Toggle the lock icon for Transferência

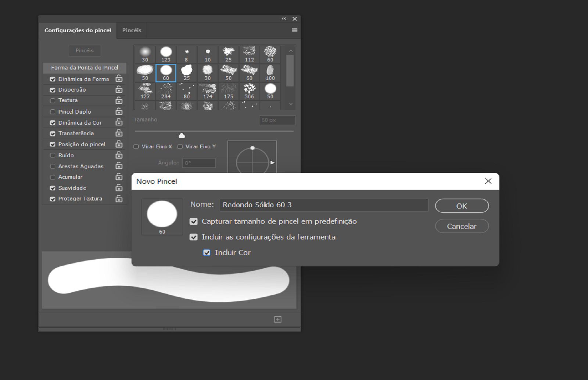(x=119, y=133)
